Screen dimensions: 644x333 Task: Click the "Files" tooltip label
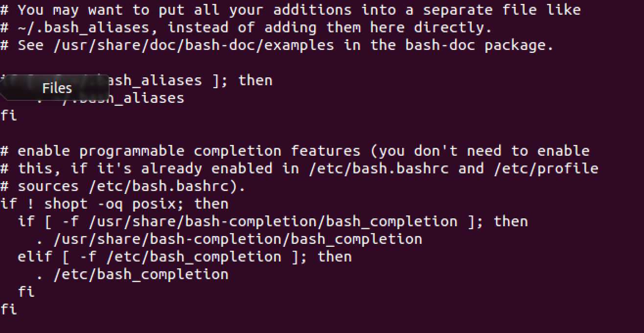(57, 88)
